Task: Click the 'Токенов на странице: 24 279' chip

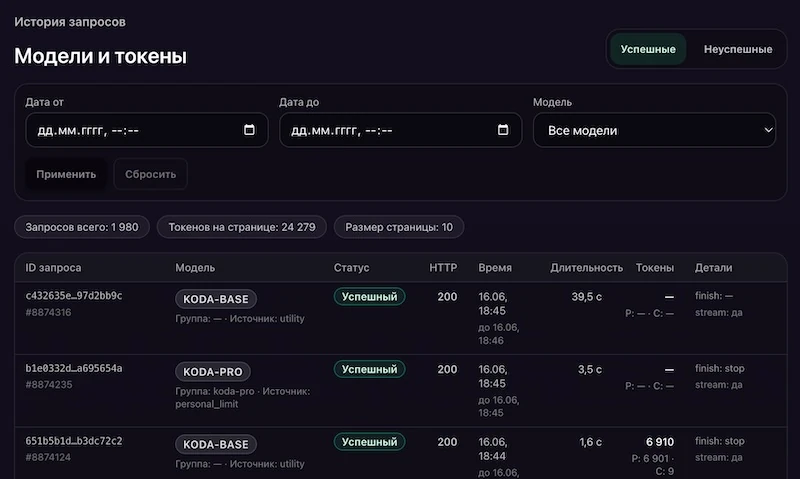Action: (242, 227)
